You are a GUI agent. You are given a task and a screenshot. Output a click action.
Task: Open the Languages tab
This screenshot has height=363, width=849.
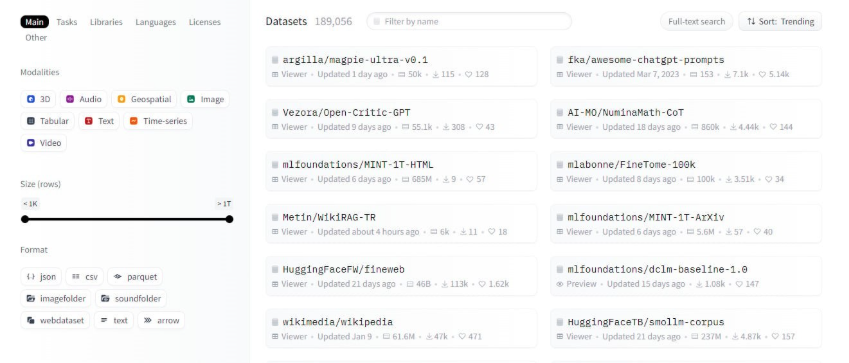click(x=155, y=22)
